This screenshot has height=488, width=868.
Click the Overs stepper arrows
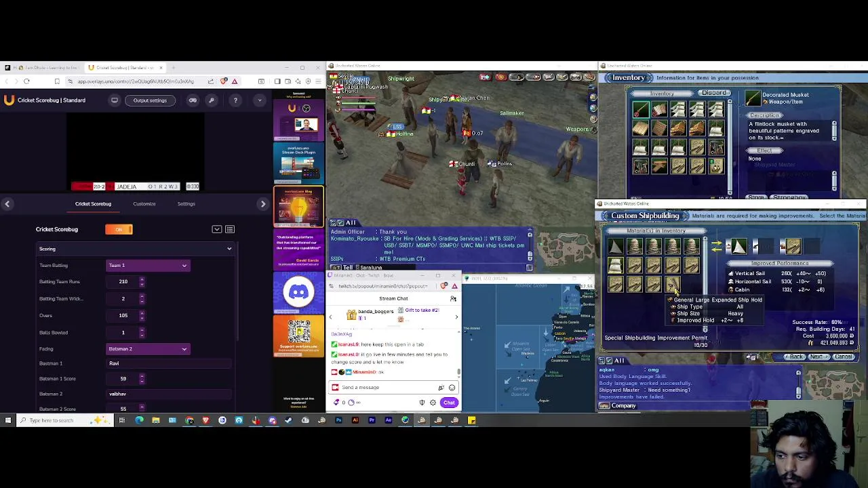click(142, 315)
